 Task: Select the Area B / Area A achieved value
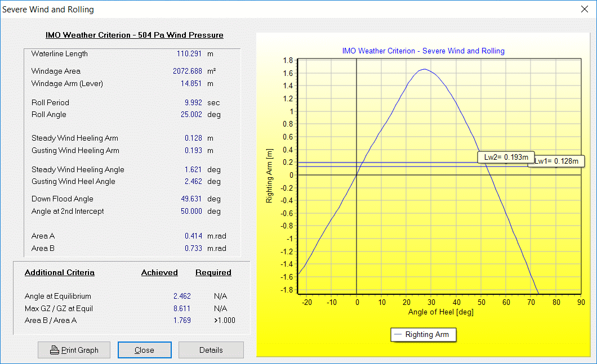pyautogui.click(x=182, y=321)
